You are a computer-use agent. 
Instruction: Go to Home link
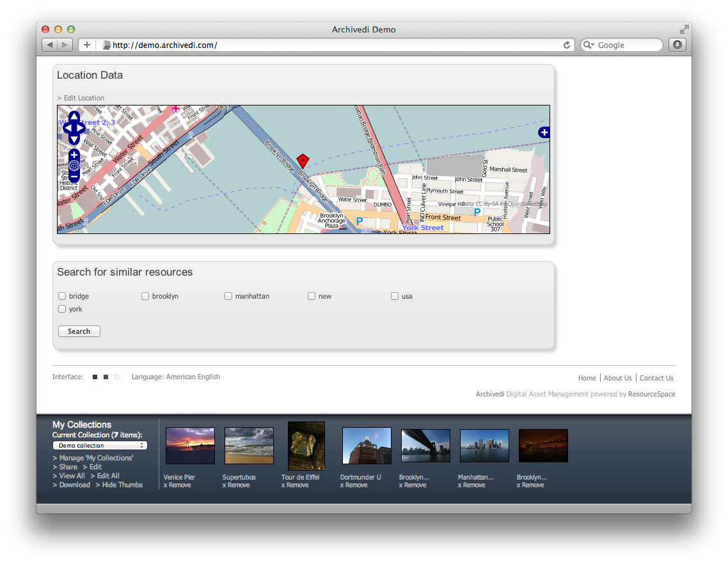(587, 379)
